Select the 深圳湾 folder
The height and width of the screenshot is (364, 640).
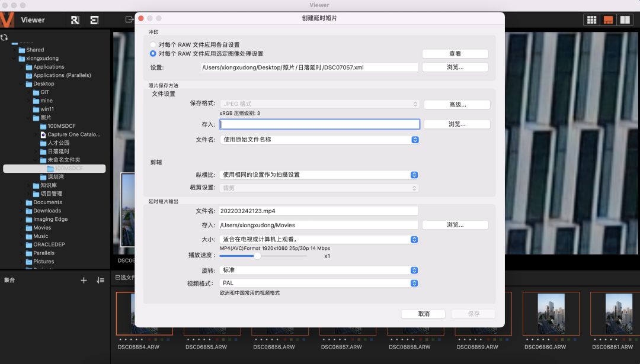click(x=56, y=177)
